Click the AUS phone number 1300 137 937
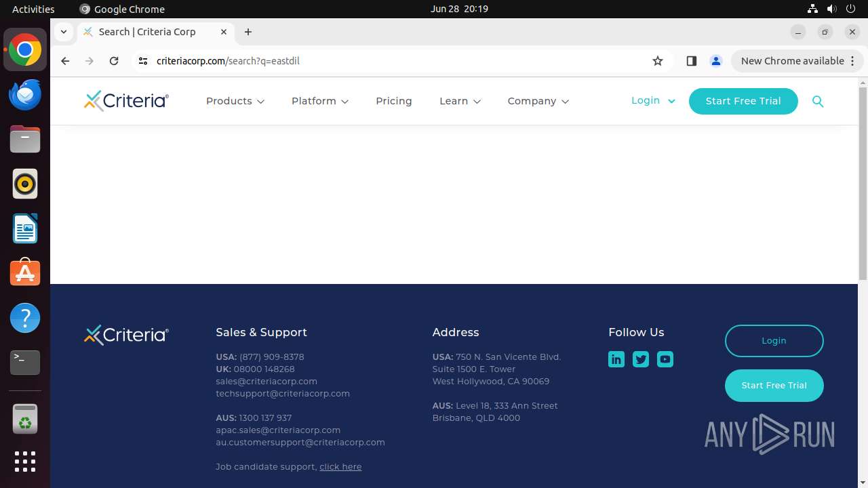This screenshot has height=488, width=868. tap(265, 418)
